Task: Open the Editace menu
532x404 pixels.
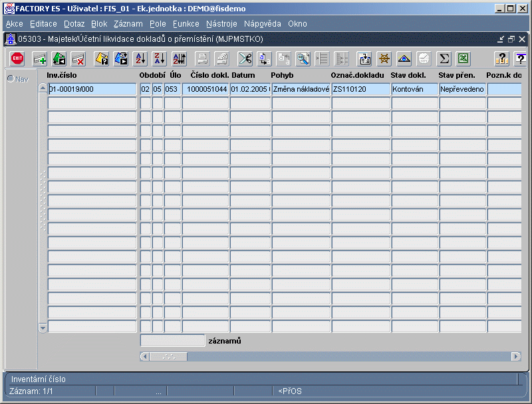Action: coord(43,24)
